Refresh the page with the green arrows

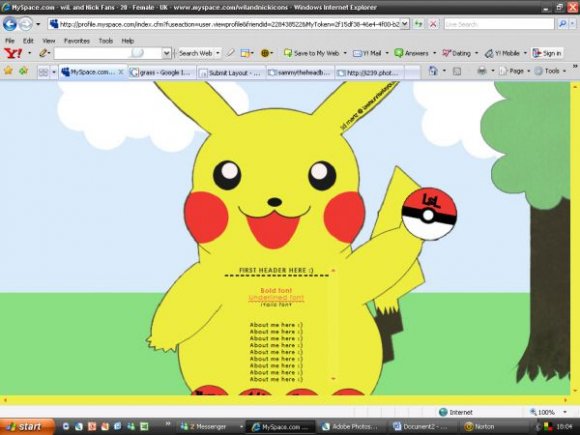pos(419,24)
